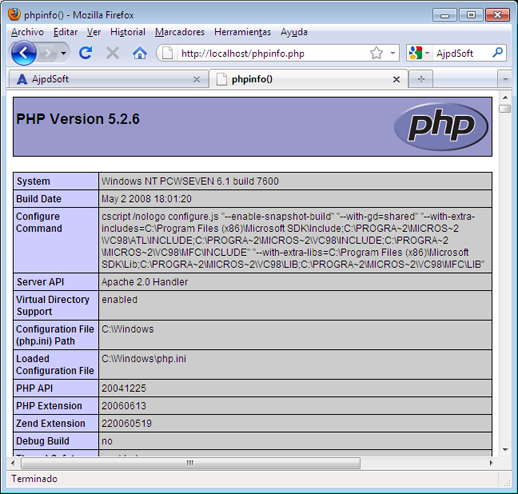Click the horizontal scrollbar right arrow
Screen dimensions: 518x494
(491, 463)
